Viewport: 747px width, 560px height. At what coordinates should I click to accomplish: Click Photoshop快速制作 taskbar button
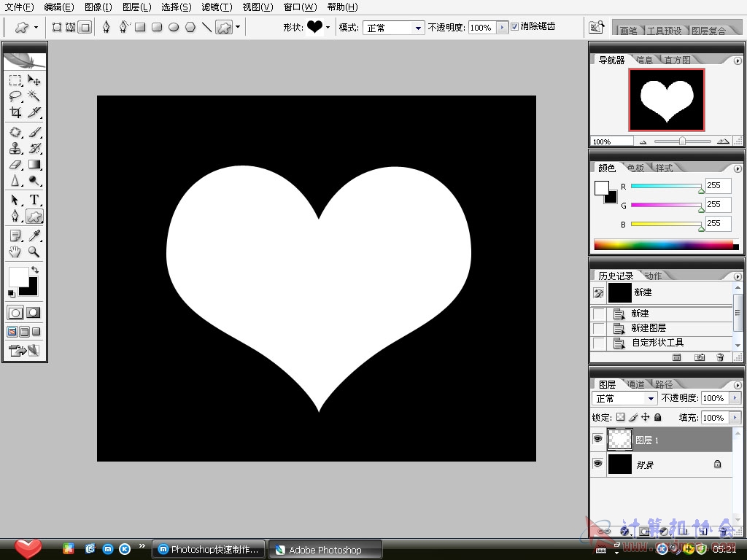click(x=209, y=550)
